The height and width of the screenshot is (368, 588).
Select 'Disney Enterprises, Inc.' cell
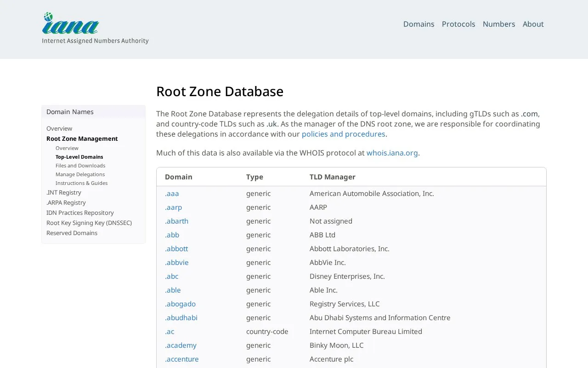347,276
